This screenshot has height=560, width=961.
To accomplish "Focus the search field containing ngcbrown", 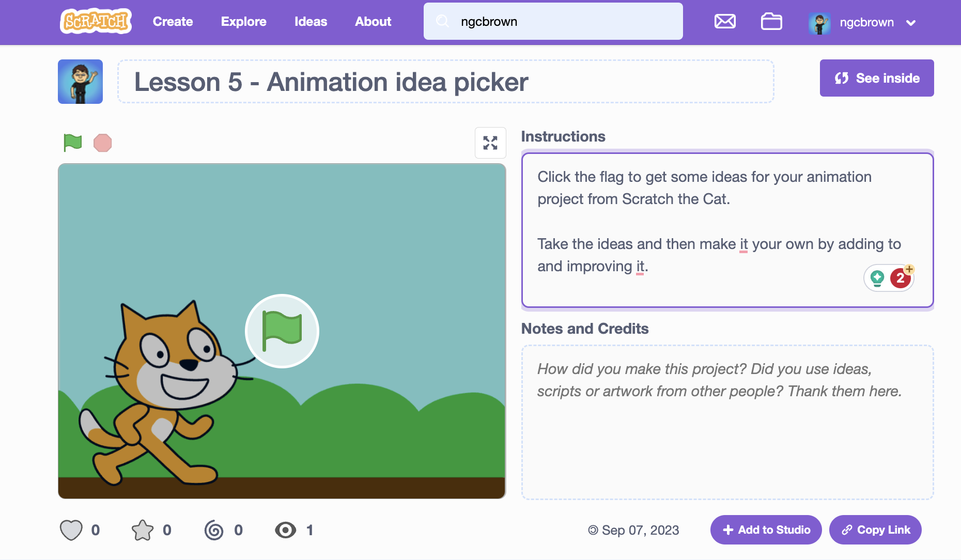I will click(553, 21).
